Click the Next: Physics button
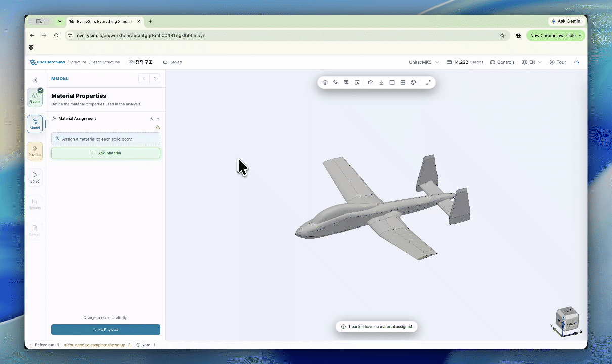This screenshot has width=612, height=364. coord(106,329)
